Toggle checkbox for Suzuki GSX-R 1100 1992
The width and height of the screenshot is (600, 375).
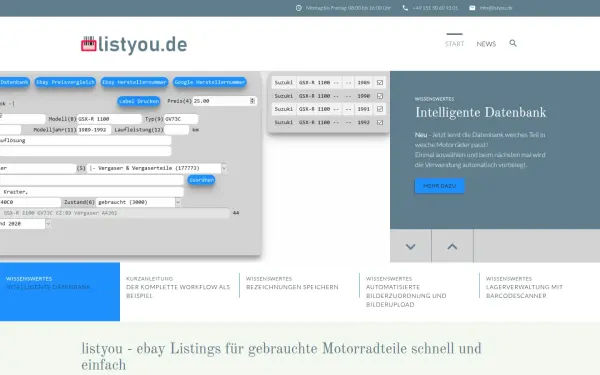tap(380, 122)
